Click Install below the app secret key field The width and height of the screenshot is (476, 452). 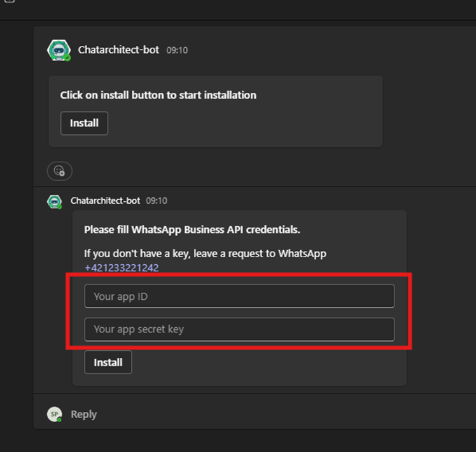point(108,362)
